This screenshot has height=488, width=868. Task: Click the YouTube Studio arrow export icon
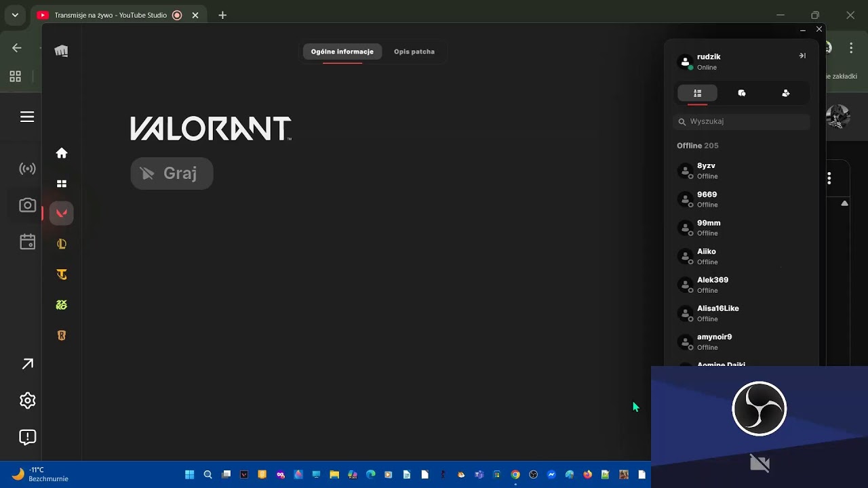[27, 364]
